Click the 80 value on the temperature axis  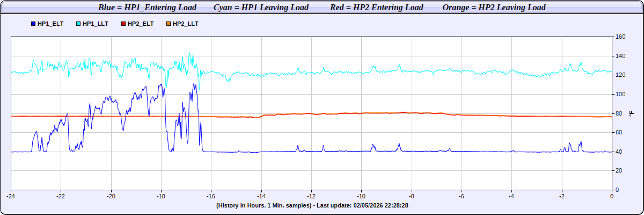(619, 113)
